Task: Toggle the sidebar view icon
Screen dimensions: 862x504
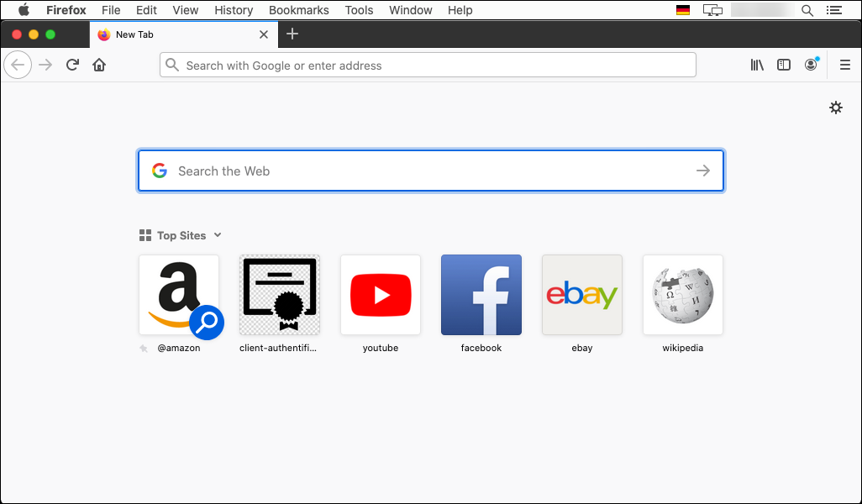Action: [783, 65]
